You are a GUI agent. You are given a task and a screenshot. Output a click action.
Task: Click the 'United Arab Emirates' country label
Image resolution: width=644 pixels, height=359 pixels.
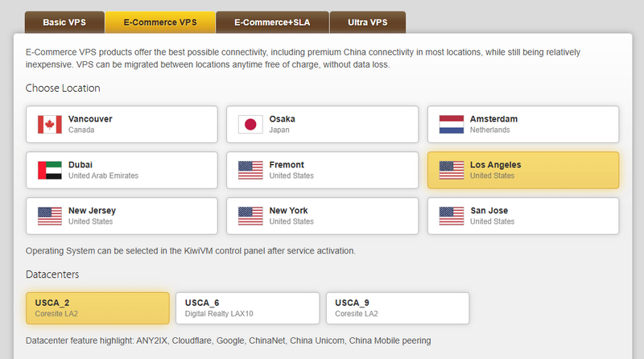pyautogui.click(x=104, y=175)
